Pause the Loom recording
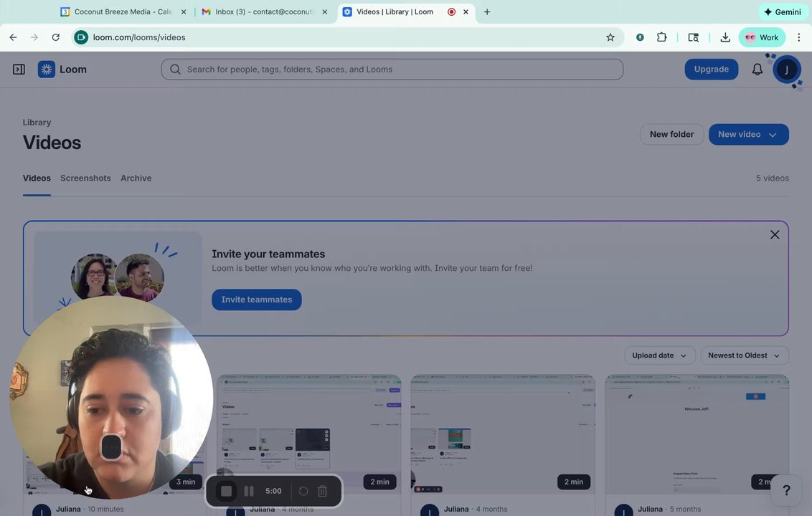This screenshot has height=516, width=812. (x=249, y=491)
